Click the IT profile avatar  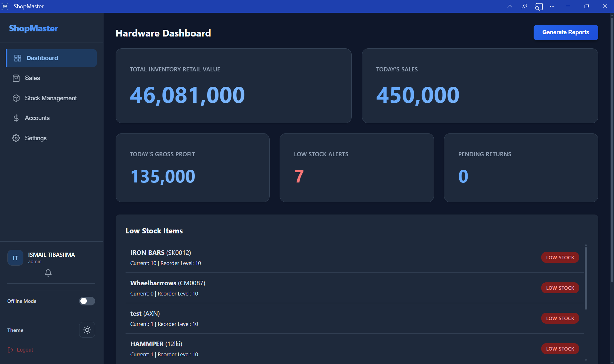[15, 258]
